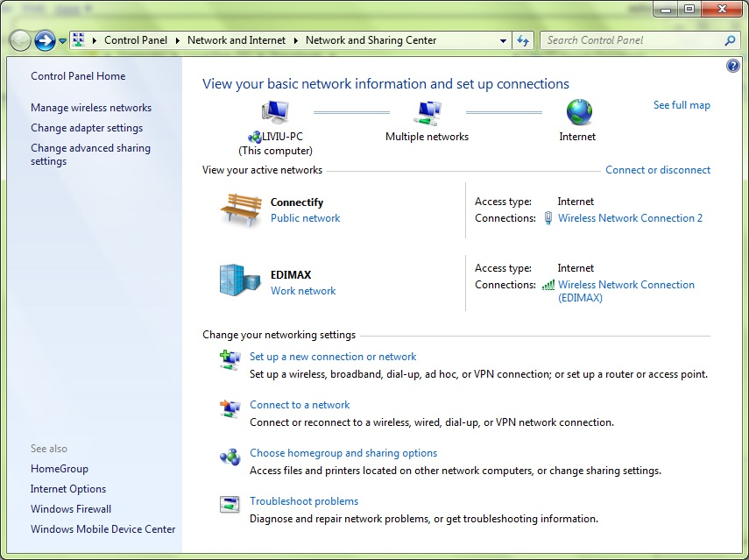Screen dimensions: 749x560
Task: Minimize the Network and Sharing Center window
Action: click(x=666, y=9)
